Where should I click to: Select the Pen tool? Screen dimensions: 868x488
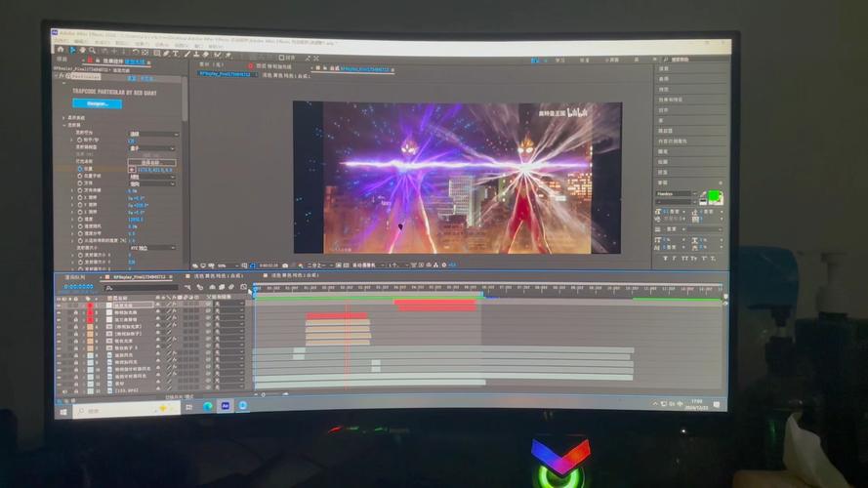point(166,53)
